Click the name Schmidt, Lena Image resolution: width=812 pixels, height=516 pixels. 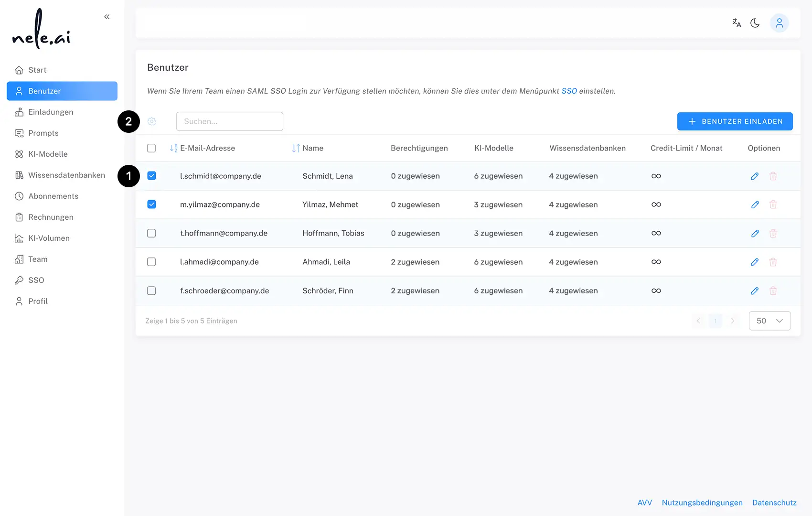328,176
